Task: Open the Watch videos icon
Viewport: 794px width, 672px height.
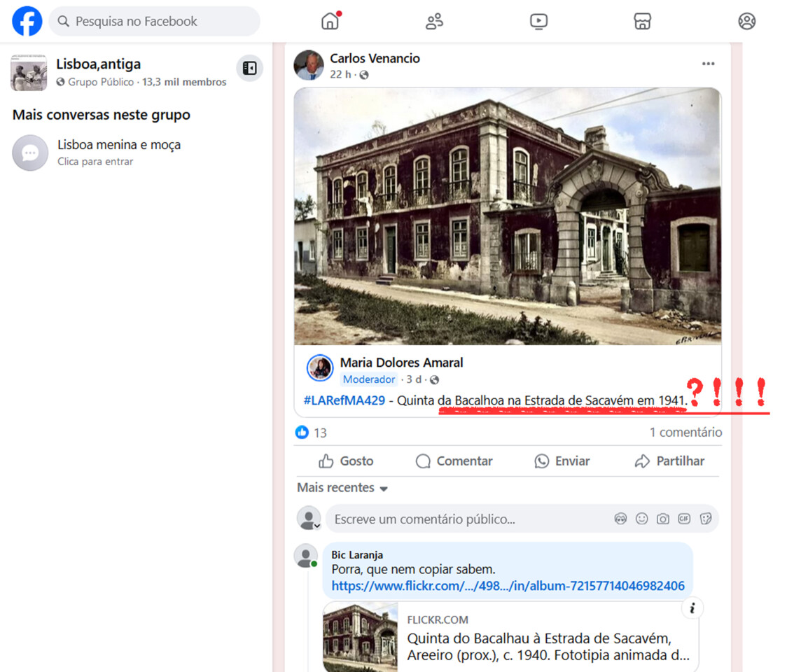Action: [x=538, y=21]
